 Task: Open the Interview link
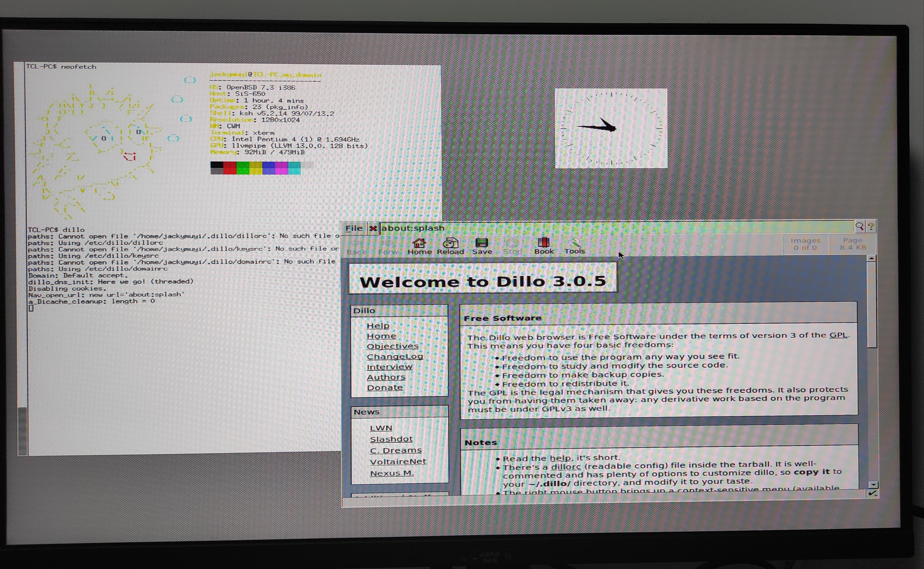coord(389,367)
